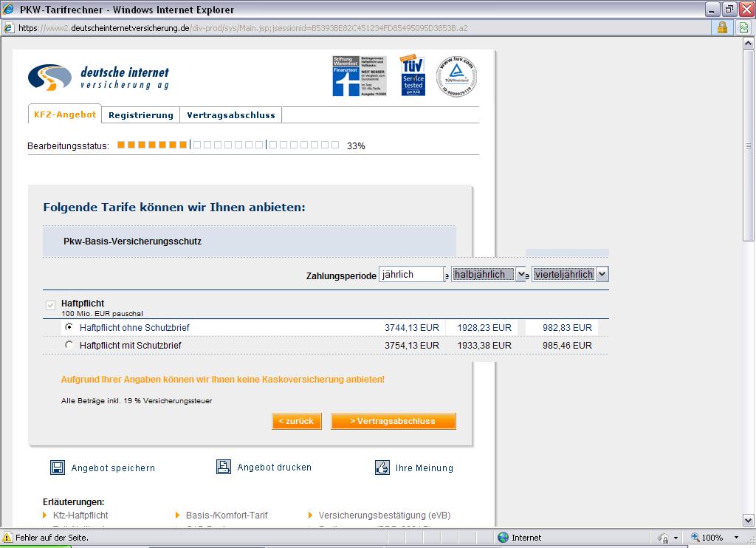Switch to the Registrierung tab
The width and height of the screenshot is (756, 548).
[140, 115]
